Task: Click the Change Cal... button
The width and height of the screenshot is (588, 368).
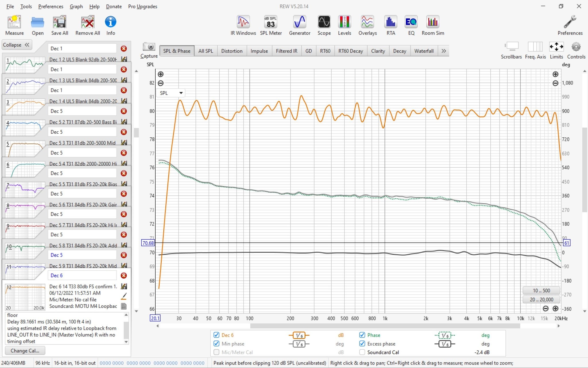Action: pos(25,351)
